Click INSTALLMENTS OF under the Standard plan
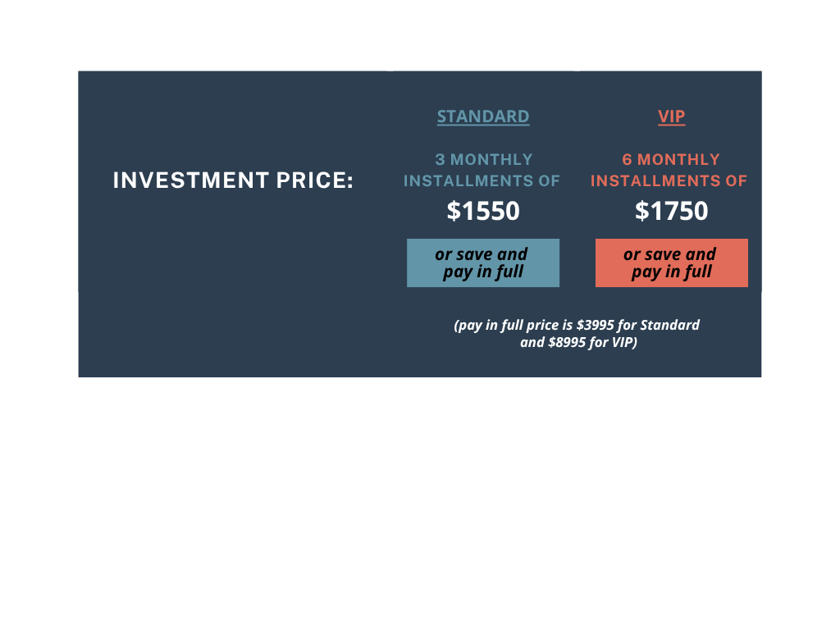This screenshot has height=630, width=840. pyautogui.click(x=482, y=180)
